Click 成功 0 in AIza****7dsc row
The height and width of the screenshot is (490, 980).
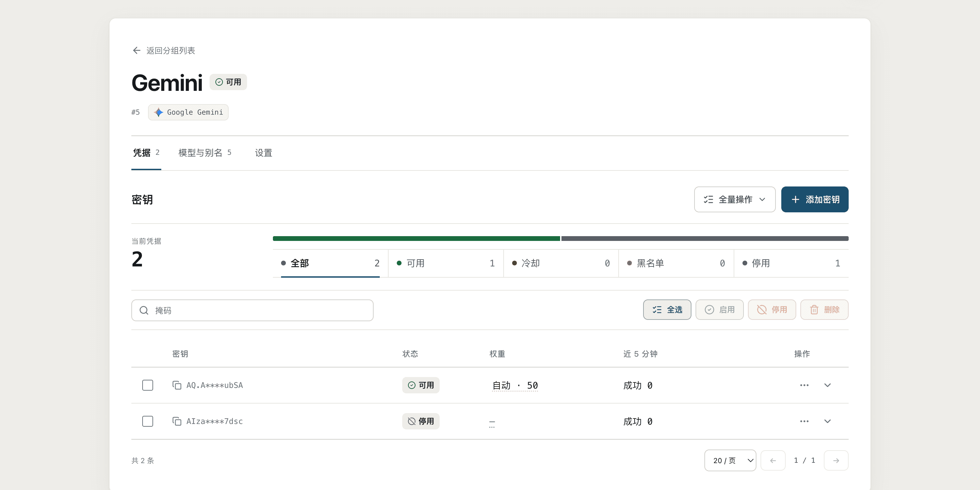click(x=638, y=421)
